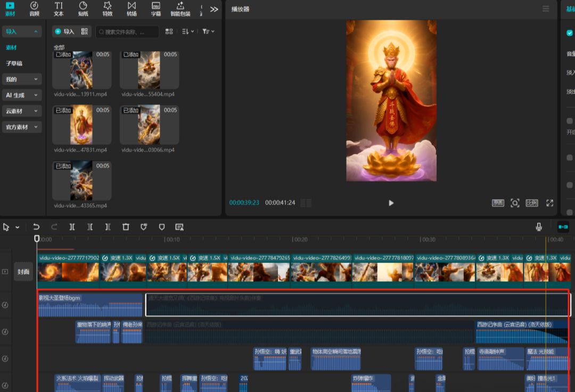The image size is (575, 392).
Task: Open the 音频 audio media panel
Action: pos(34,9)
